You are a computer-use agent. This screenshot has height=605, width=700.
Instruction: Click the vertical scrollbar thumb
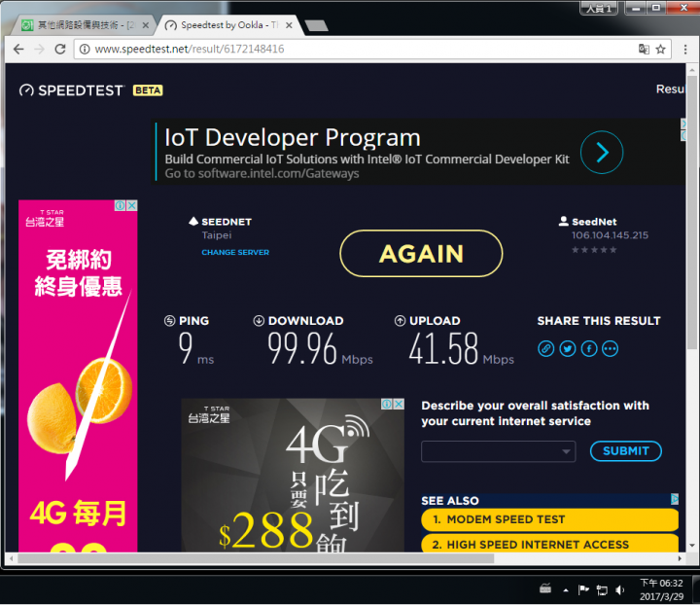click(x=692, y=213)
